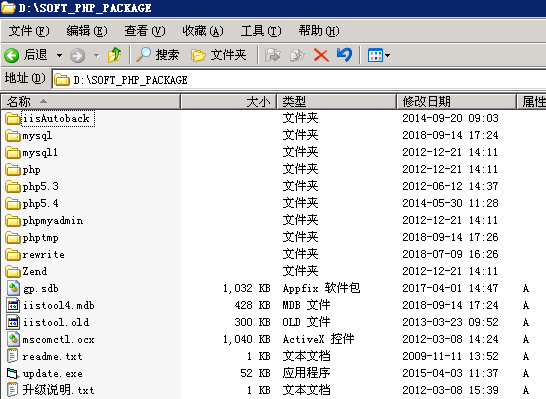Click the red Delete X icon
This screenshot has height=399, width=546.
(321, 55)
